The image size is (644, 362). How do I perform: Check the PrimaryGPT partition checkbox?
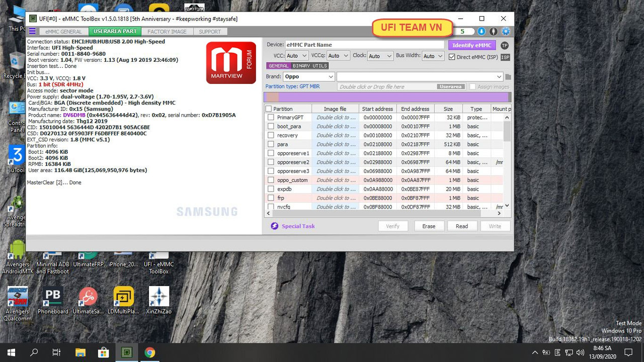click(271, 117)
